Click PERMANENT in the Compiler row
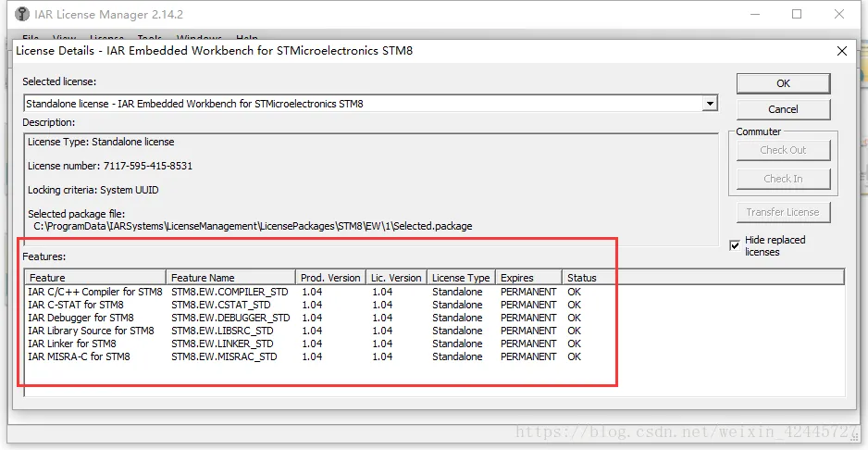Image resolution: width=868 pixels, height=450 pixels. pyautogui.click(x=528, y=292)
